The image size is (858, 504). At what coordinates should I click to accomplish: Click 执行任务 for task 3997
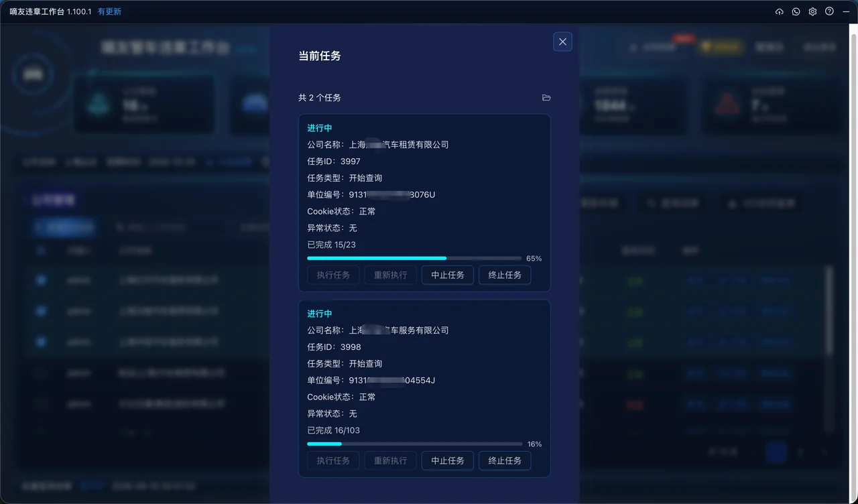tap(333, 275)
